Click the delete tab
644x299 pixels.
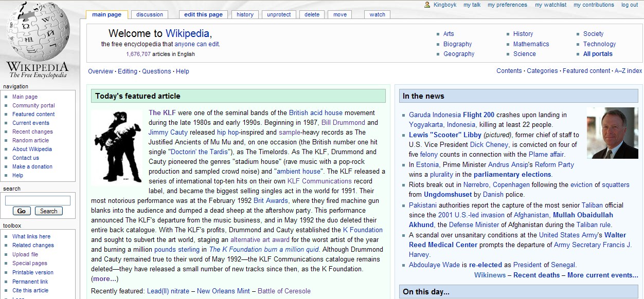312,14
